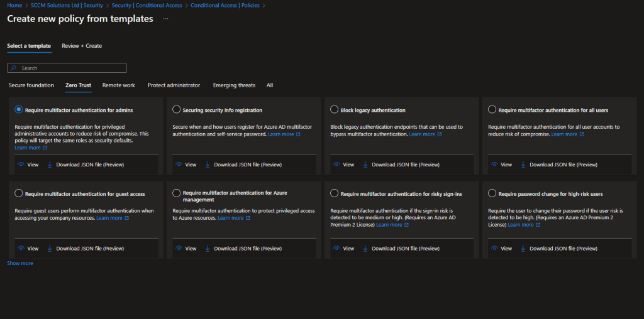Screen dimensions: 644x319
Task: Open the Protect administrator category tab
Action: (174, 85)
